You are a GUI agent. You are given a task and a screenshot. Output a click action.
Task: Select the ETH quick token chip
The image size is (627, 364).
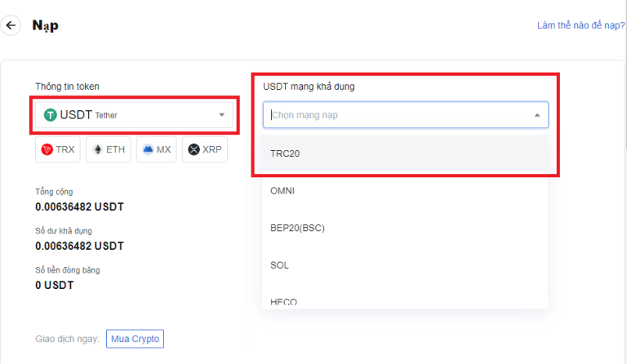pos(109,149)
